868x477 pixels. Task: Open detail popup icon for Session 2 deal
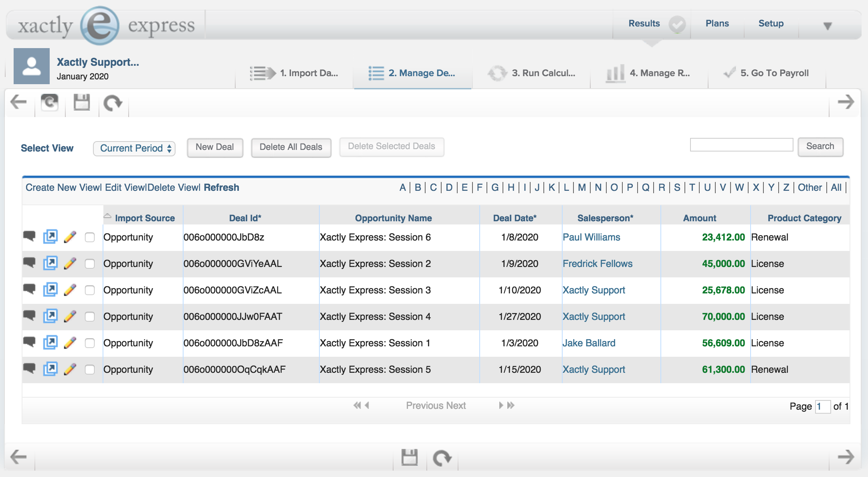coord(50,263)
